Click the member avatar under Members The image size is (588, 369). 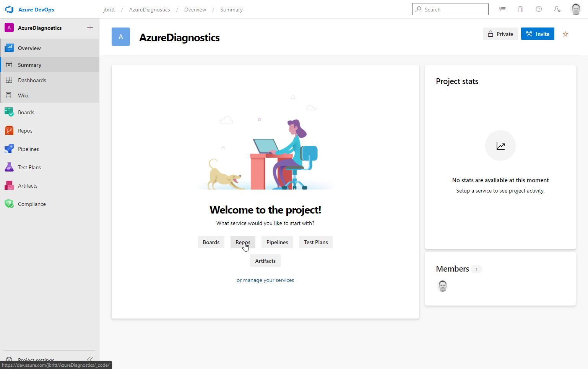[442, 286]
